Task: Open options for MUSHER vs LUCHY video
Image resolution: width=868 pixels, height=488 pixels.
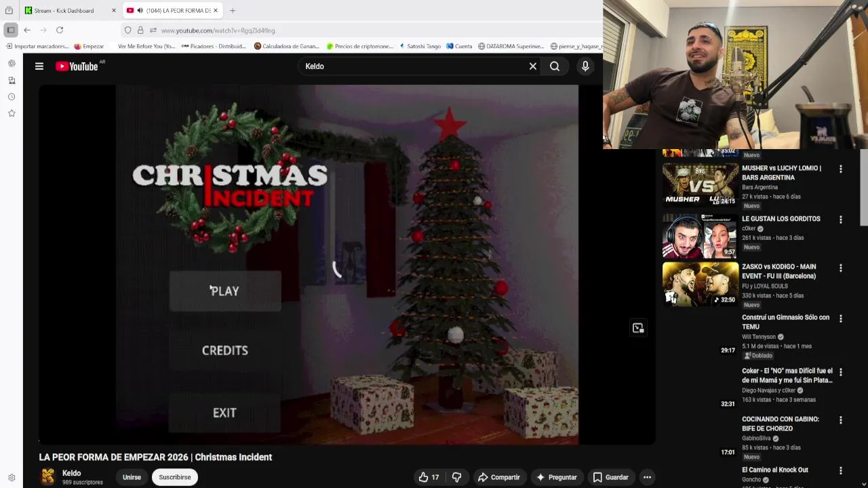Action: (841, 169)
